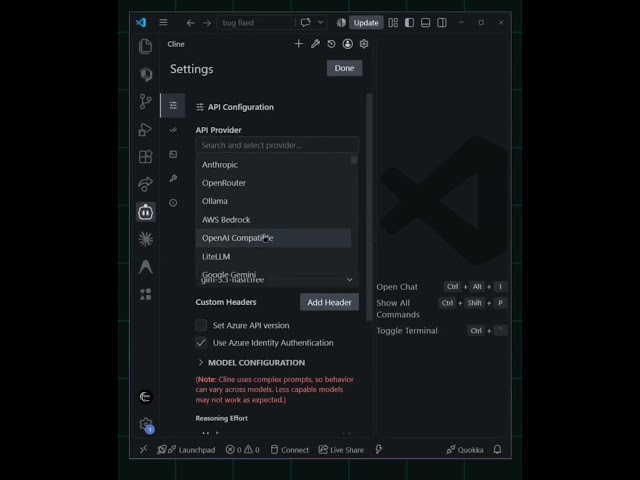Select Anthropic provider

click(273, 164)
